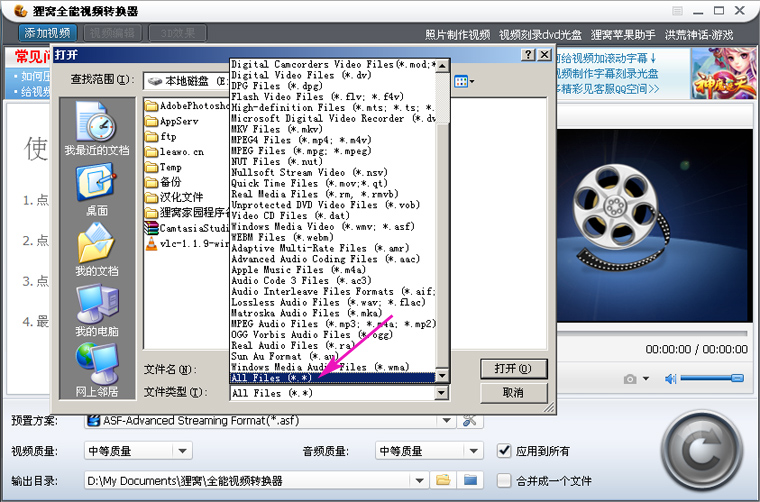
Task: Choose Flash Video Files (*.flv) entry
Action: [x=332, y=96]
